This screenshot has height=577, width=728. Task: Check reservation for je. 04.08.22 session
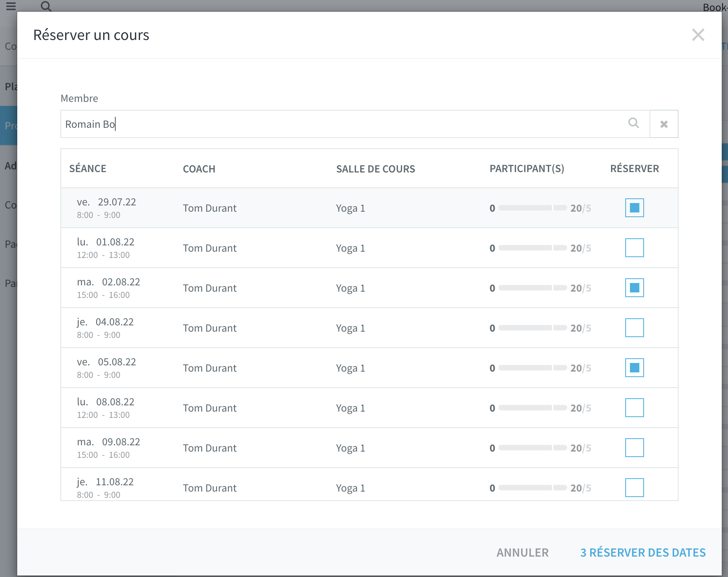635,328
